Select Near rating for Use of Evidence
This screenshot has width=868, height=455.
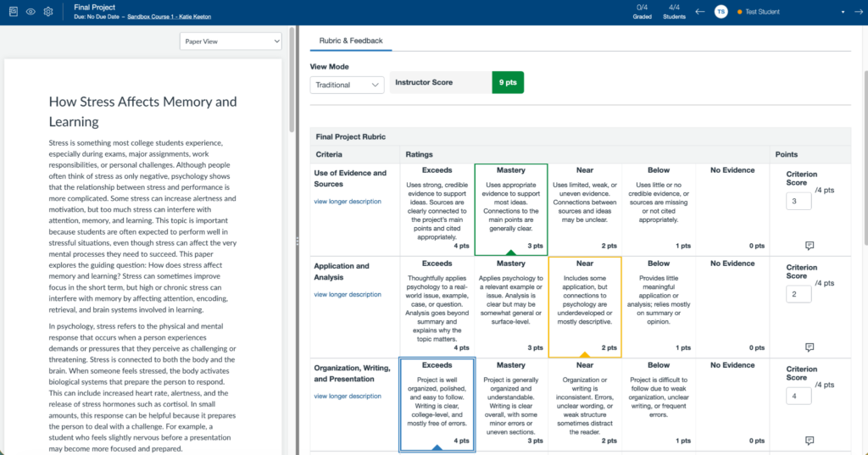(x=585, y=209)
